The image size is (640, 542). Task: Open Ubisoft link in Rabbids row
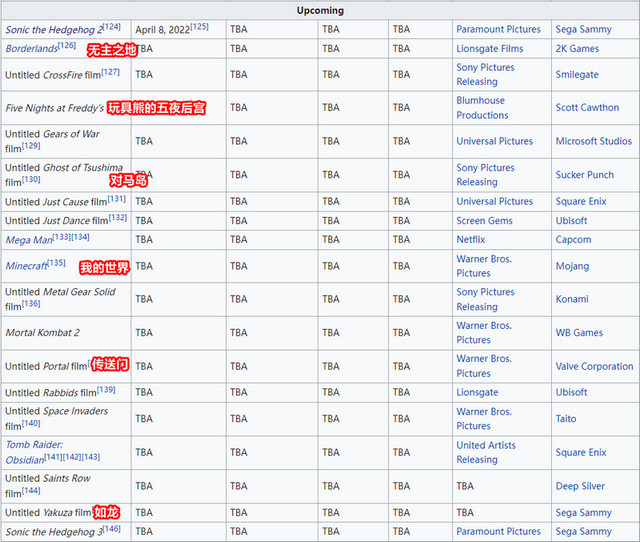(x=571, y=392)
